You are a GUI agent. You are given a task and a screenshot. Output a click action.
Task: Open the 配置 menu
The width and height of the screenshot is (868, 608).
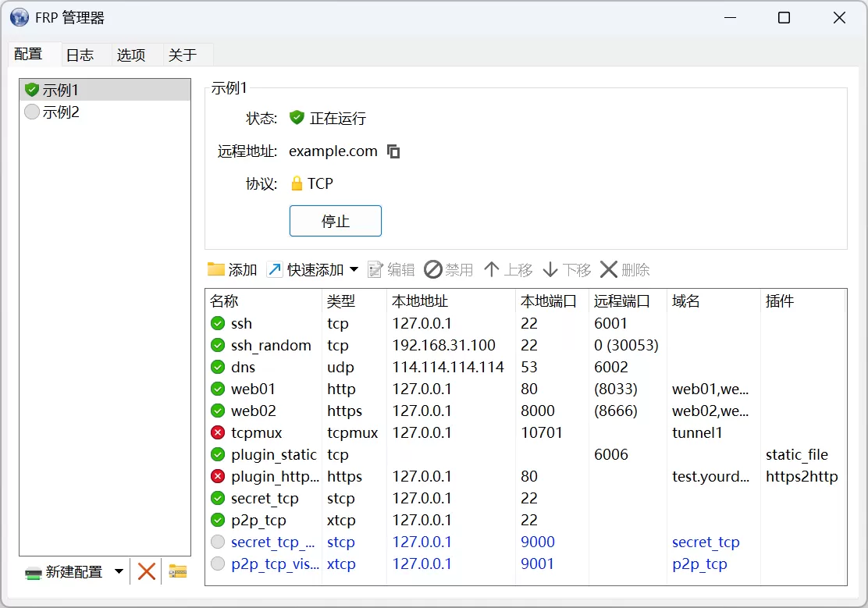31,55
